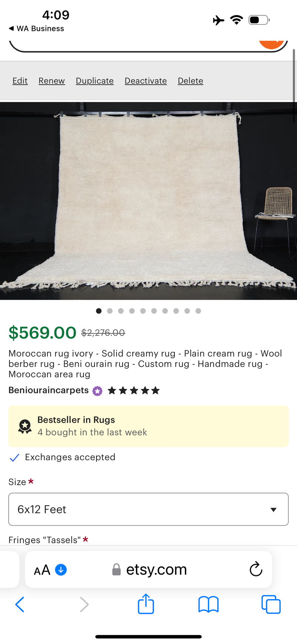Viewport: 297px width, 644px height.
Task: Tap the ivory rug product photo
Action: pos(148,201)
